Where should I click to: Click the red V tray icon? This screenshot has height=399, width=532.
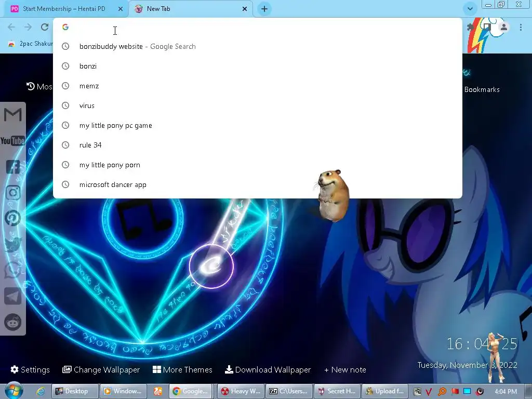coord(429,392)
